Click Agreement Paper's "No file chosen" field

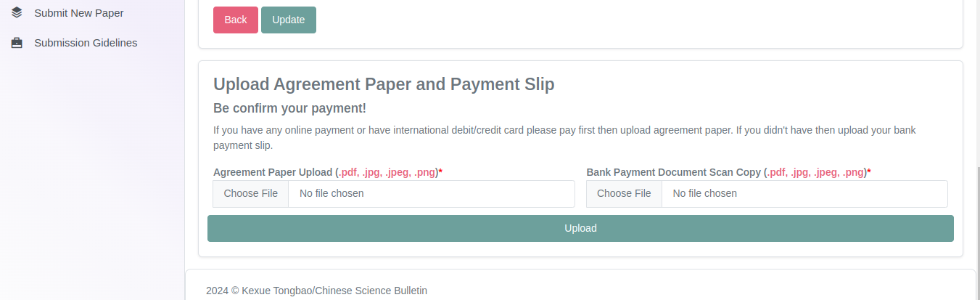[431, 194]
